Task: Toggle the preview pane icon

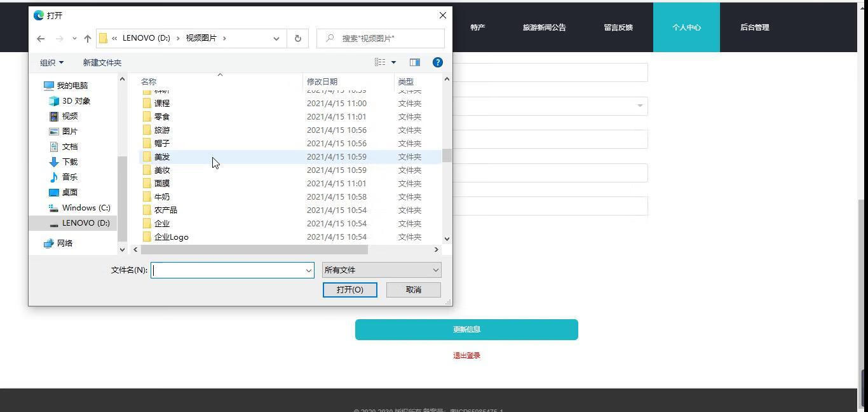Action: 415,62
